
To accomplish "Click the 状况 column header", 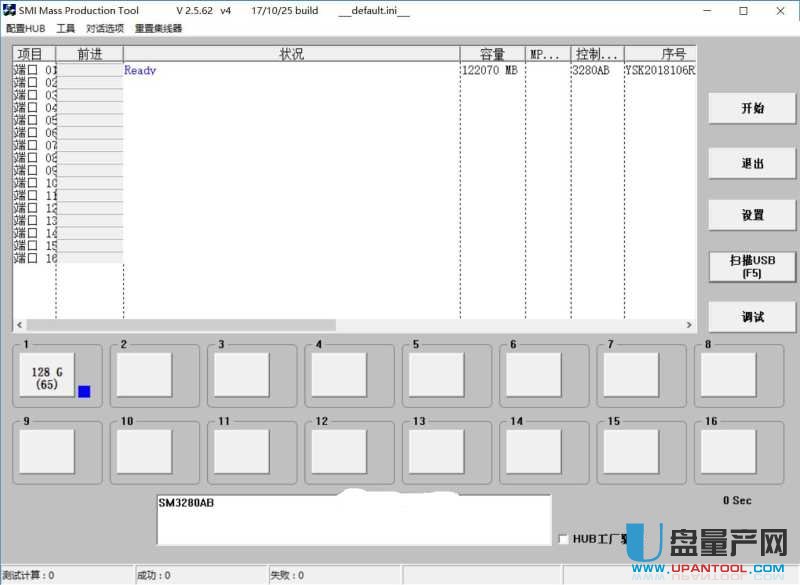I will coord(291,54).
